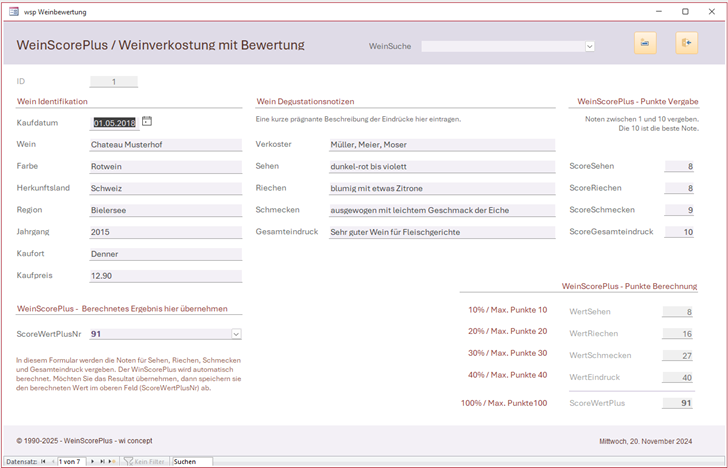The width and height of the screenshot is (728, 468).
Task: Maximize the wsp Weinbewertung window
Action: tap(685, 12)
